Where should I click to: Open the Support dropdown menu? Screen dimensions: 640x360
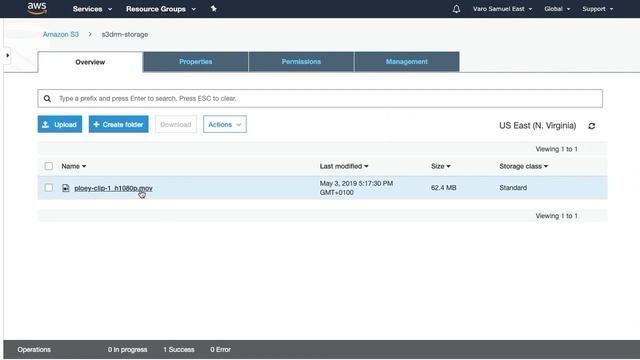coord(598,9)
